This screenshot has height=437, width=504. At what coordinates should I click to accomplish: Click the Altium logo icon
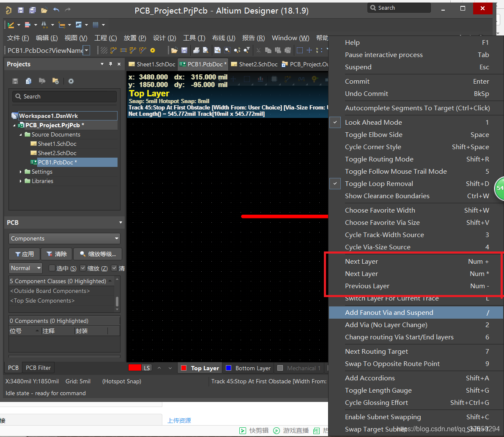point(9,10)
